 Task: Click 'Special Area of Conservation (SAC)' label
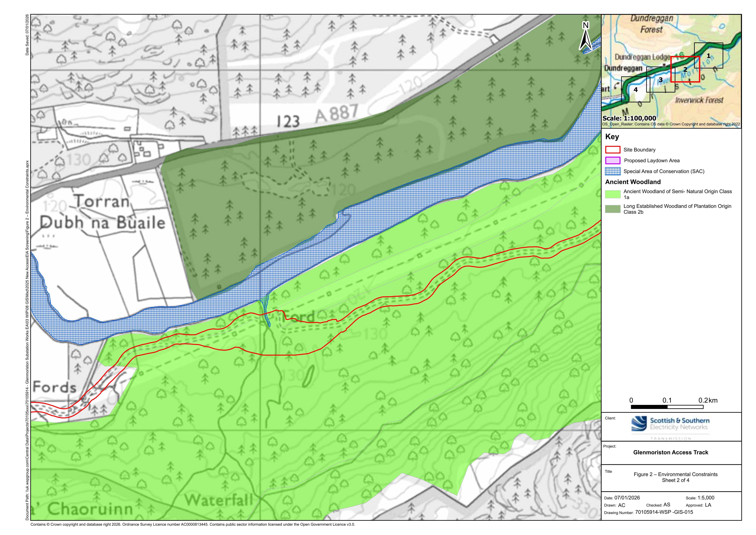coord(664,171)
